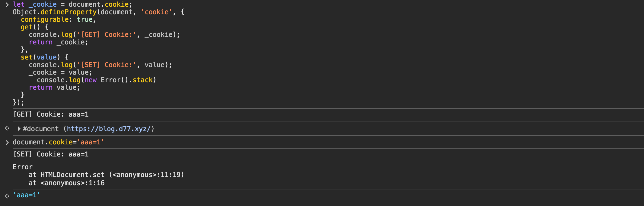Click the return arrow beside 'aaa=1' result
This screenshot has height=206, width=644.
pyautogui.click(x=7, y=195)
